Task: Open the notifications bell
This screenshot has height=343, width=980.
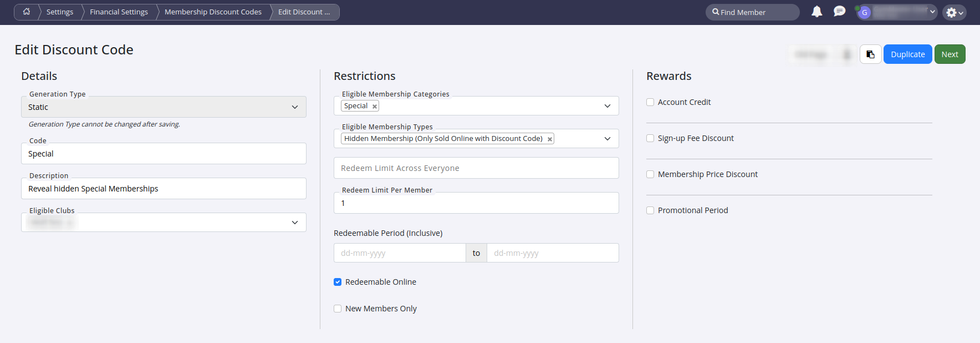Action: 816,12
